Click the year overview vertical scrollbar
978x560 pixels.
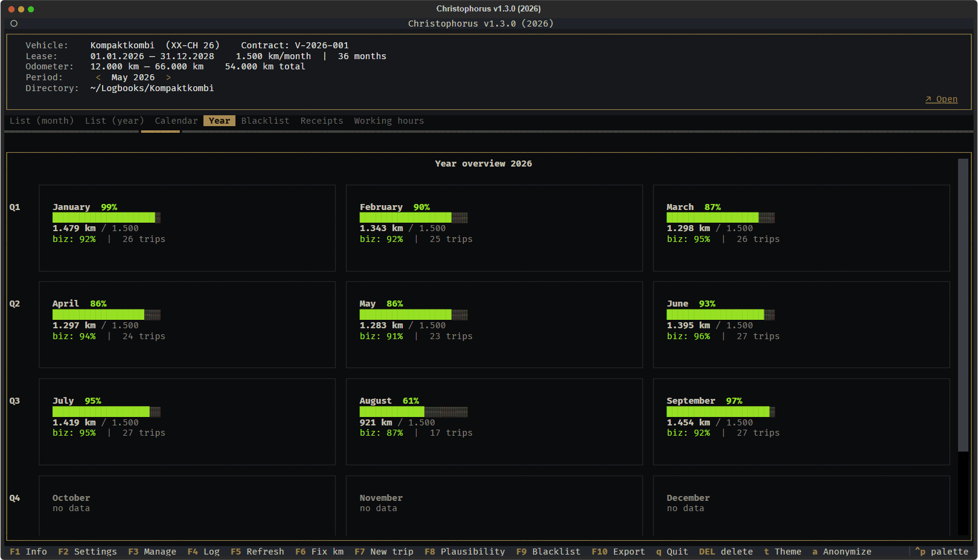963,305
